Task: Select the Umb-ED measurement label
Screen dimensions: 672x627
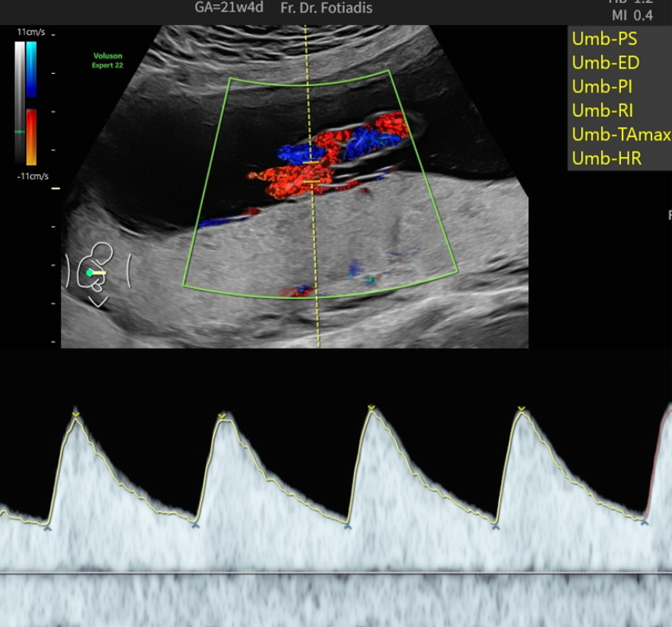Action: (x=605, y=63)
